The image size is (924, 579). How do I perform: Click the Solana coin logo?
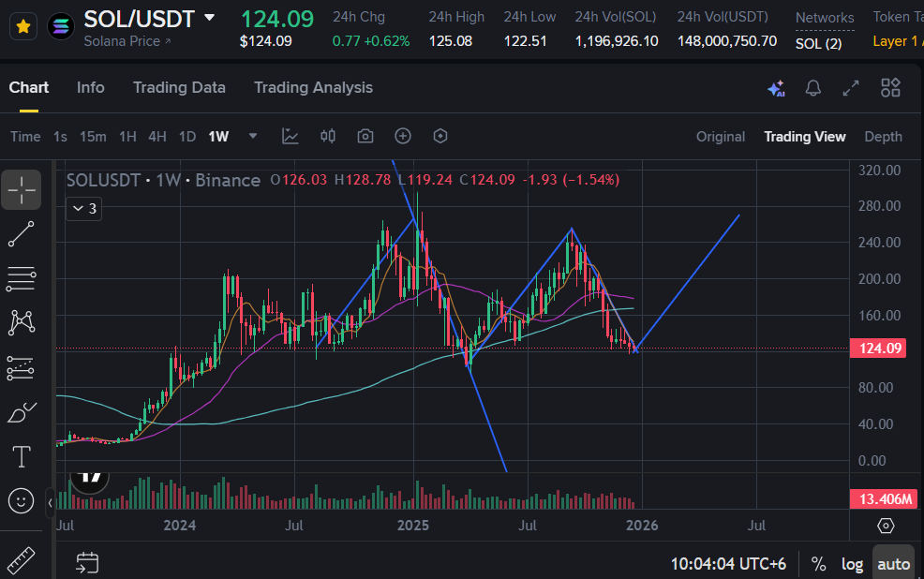61,26
